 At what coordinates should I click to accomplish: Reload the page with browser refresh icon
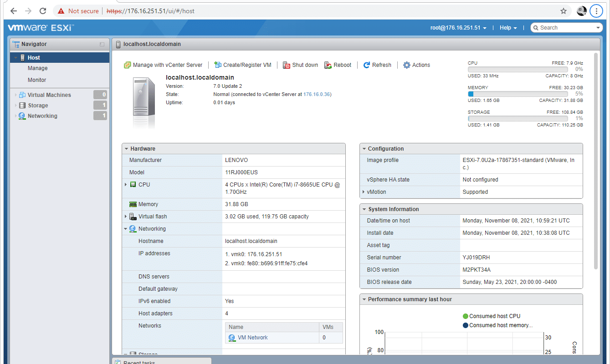pos(43,11)
